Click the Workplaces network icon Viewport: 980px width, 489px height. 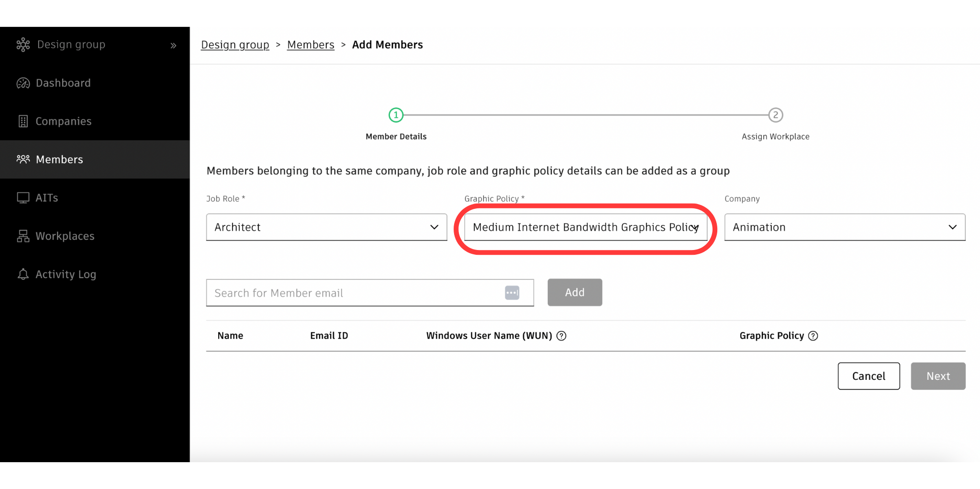coord(23,236)
